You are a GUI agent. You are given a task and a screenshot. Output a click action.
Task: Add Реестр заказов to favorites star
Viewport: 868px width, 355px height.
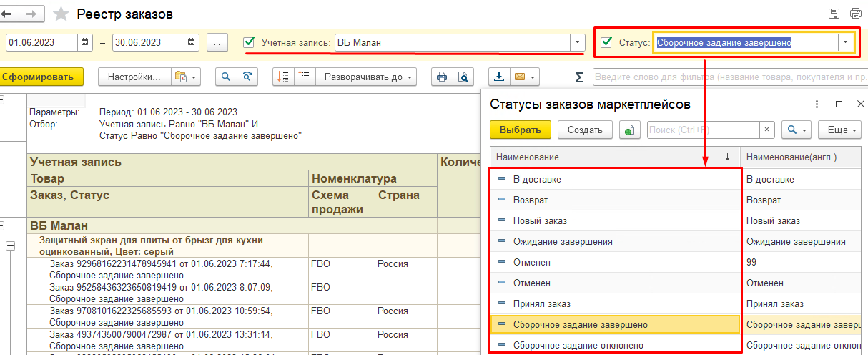click(x=62, y=14)
